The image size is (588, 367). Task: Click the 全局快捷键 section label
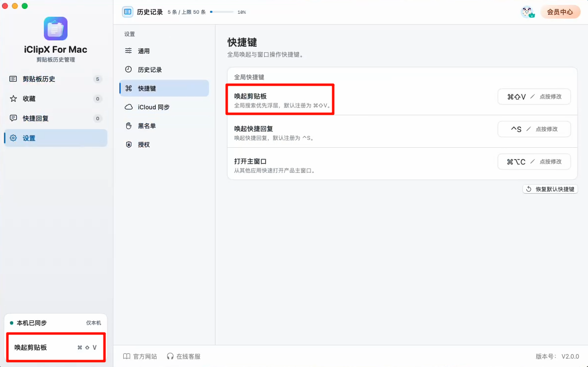coord(249,77)
